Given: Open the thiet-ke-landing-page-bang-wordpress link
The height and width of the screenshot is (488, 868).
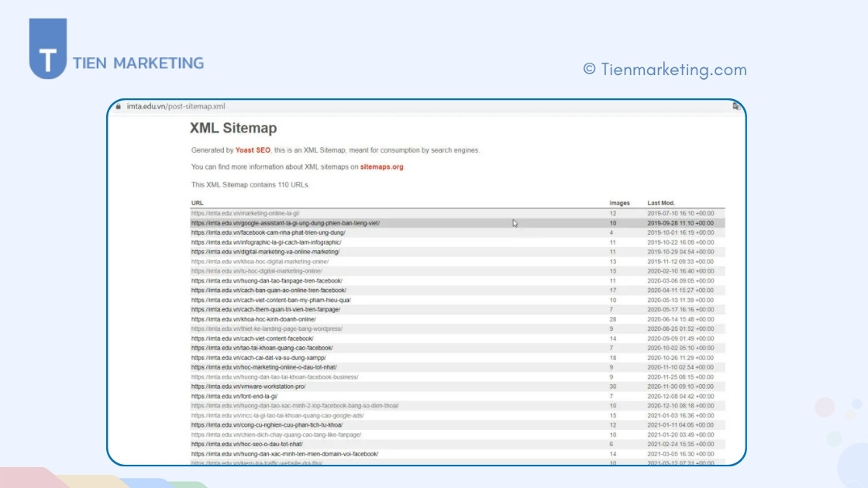Looking at the screenshot, I should pyautogui.click(x=267, y=328).
